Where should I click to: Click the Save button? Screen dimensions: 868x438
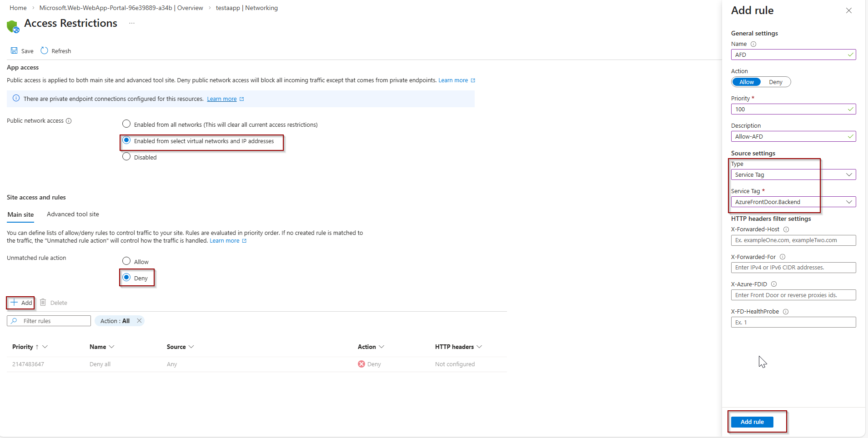click(x=22, y=51)
